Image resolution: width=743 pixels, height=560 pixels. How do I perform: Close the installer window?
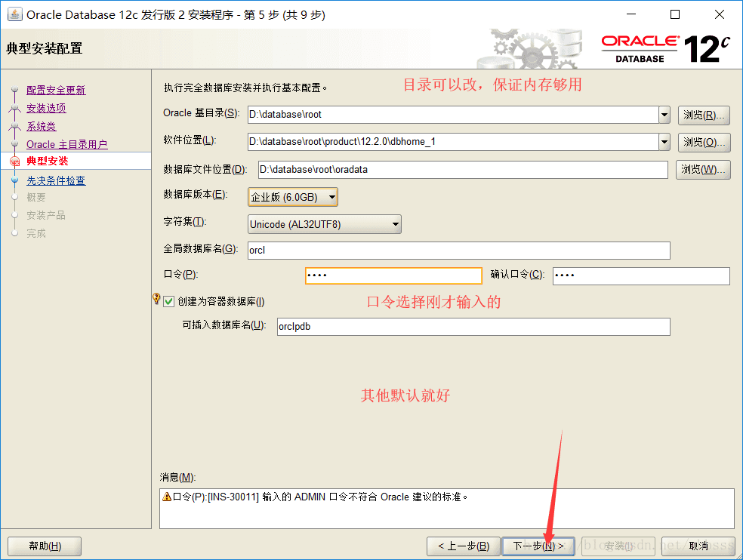click(720, 14)
